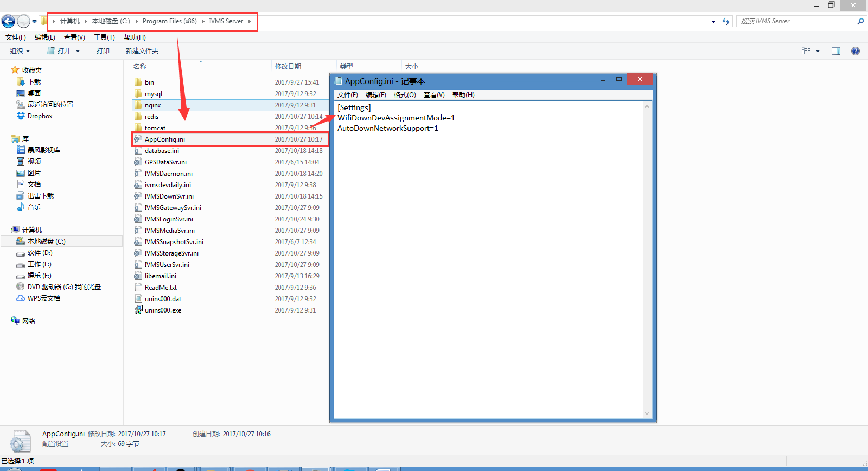Select the GPSDataSvr.ini file icon
This screenshot has width=868, height=471.
tap(138, 162)
